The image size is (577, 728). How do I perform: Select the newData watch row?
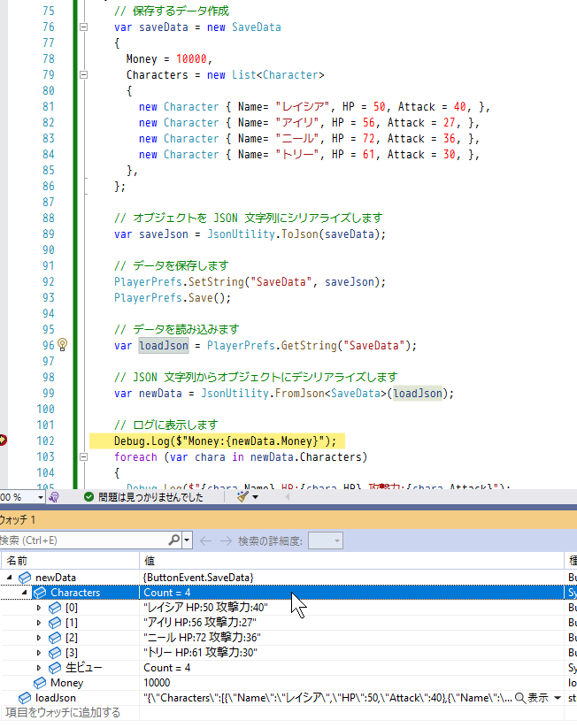[x=288, y=577]
